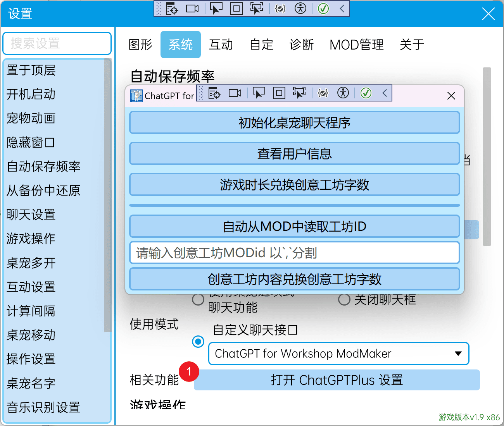Open the MOD管理 tab
504x426 pixels.
point(357,45)
